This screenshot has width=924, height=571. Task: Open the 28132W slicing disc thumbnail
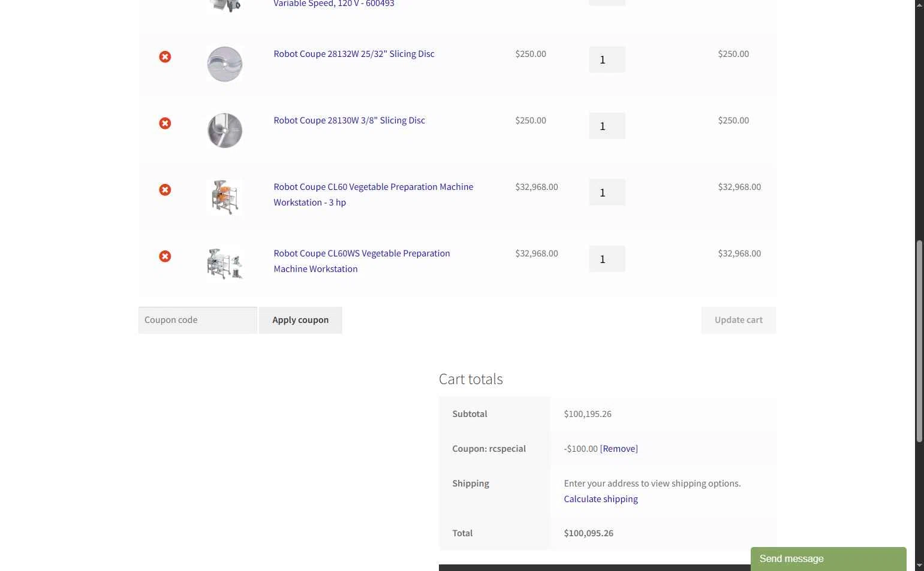[x=225, y=64]
